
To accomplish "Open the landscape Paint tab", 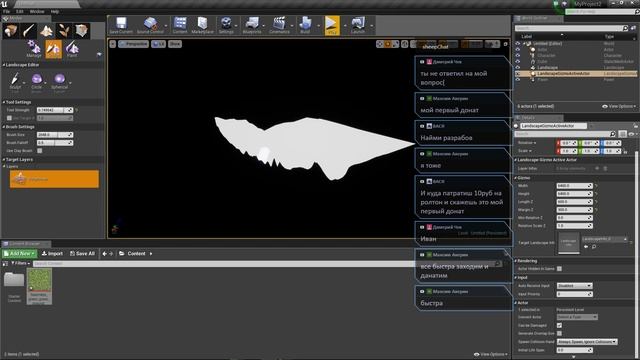I will pyautogui.click(x=72, y=49).
